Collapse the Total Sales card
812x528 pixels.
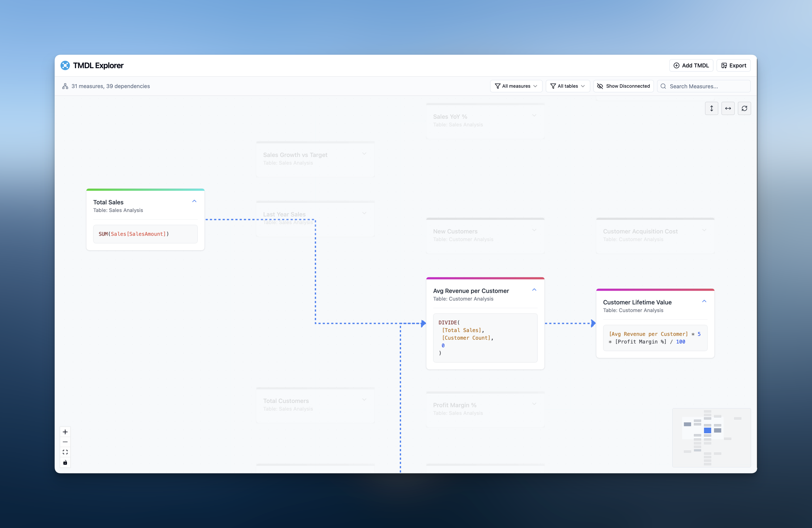(x=194, y=201)
